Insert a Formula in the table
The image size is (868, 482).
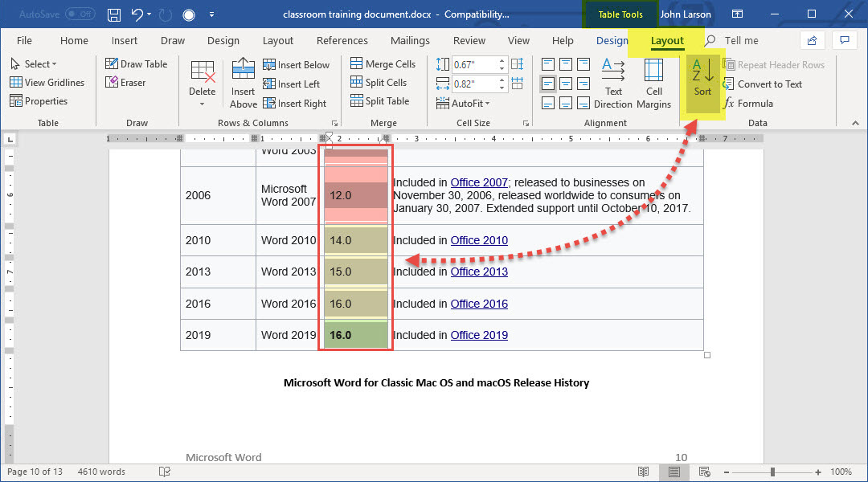click(x=747, y=103)
